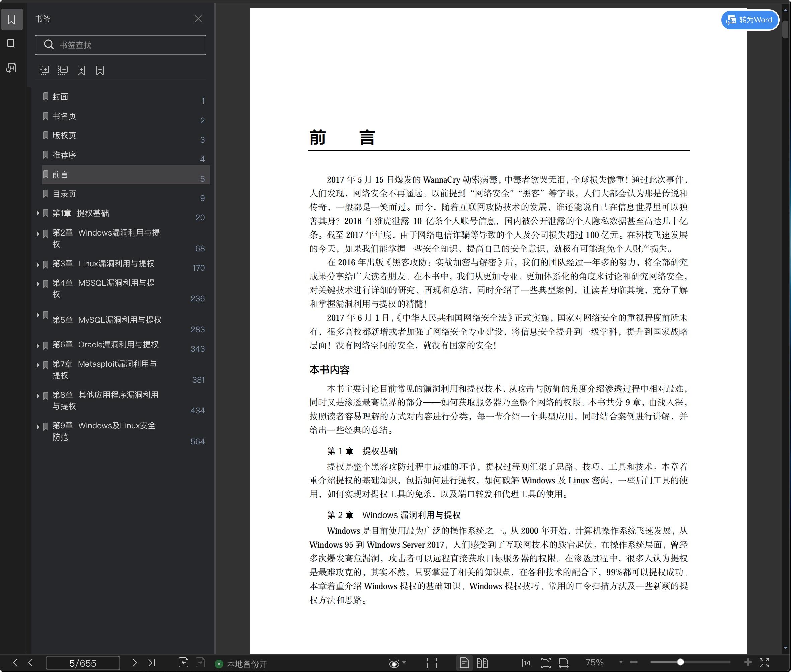The image size is (791, 672).
Task: Enter fullscreen mode
Action: [x=764, y=663]
